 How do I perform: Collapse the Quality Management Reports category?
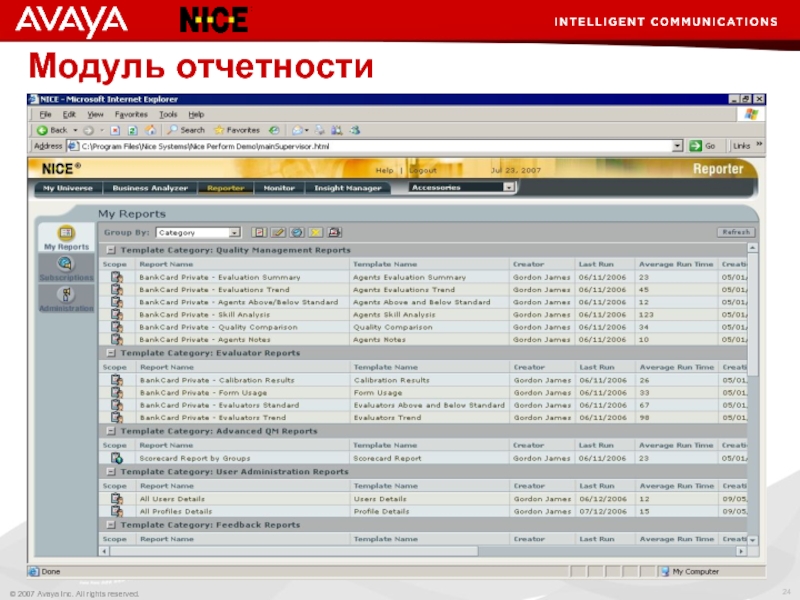112,250
